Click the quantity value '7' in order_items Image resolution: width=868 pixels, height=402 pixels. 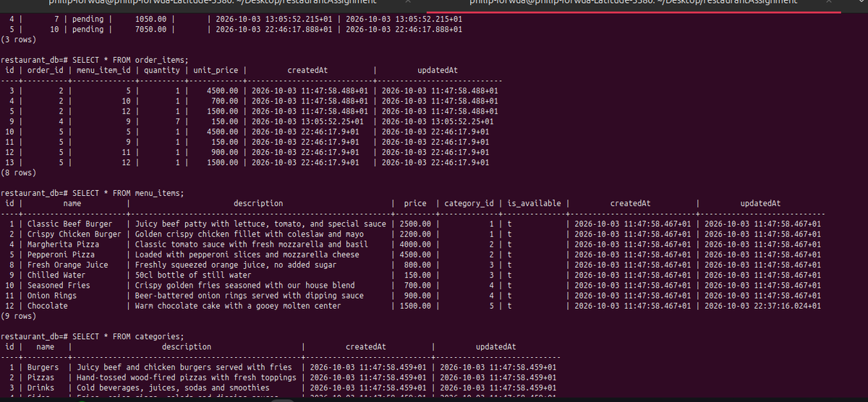point(176,122)
